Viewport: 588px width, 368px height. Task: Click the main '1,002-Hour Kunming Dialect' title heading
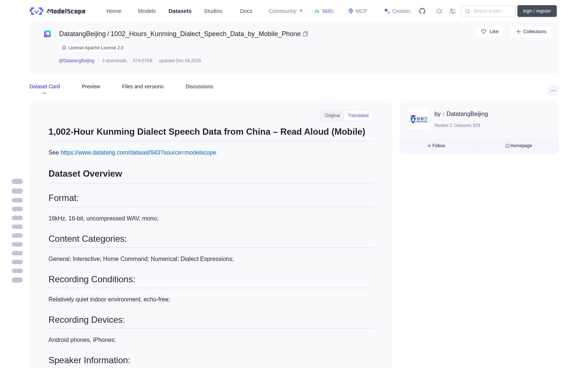pyautogui.click(x=207, y=132)
